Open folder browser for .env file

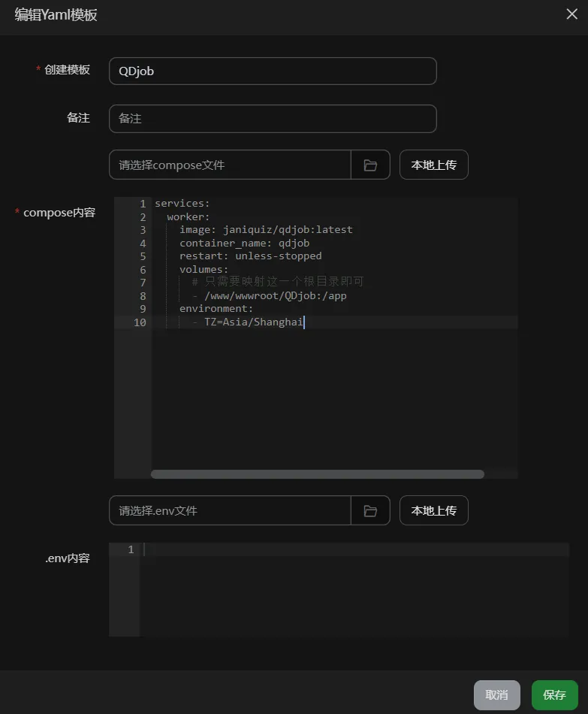pyautogui.click(x=370, y=510)
